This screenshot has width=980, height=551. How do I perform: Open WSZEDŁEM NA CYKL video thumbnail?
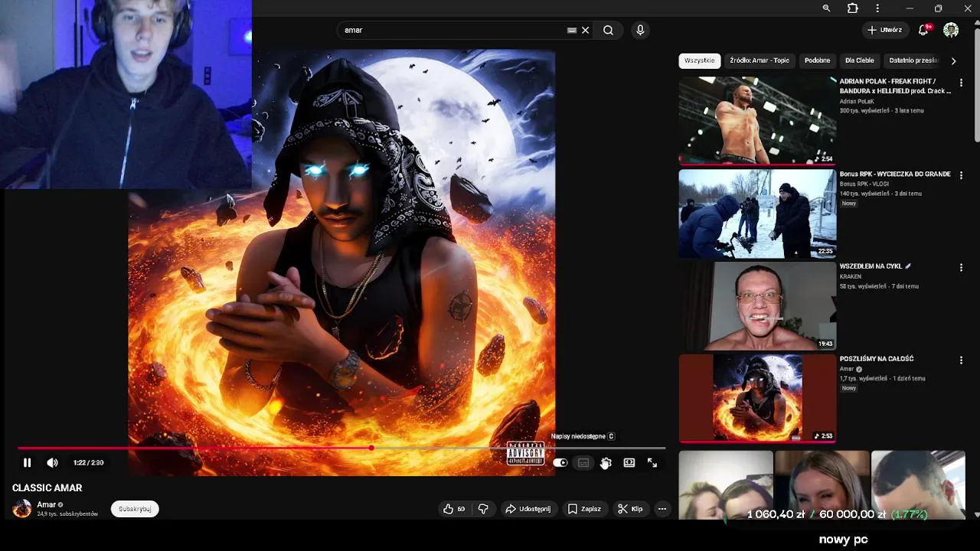757,305
